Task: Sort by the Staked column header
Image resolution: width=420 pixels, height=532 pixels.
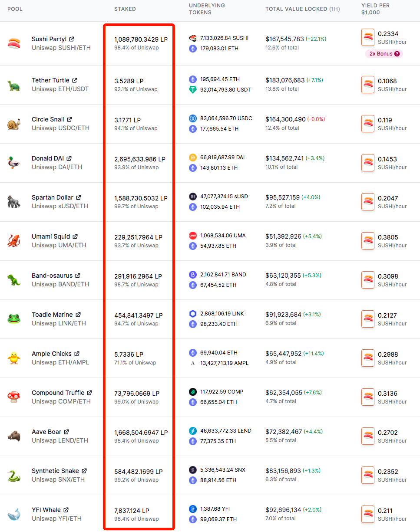Action: coord(125,9)
